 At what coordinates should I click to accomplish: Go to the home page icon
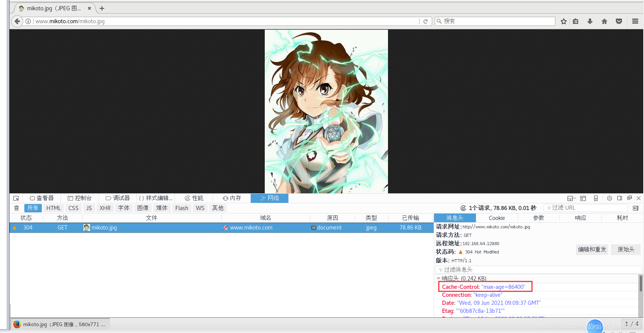pyautogui.click(x=604, y=21)
